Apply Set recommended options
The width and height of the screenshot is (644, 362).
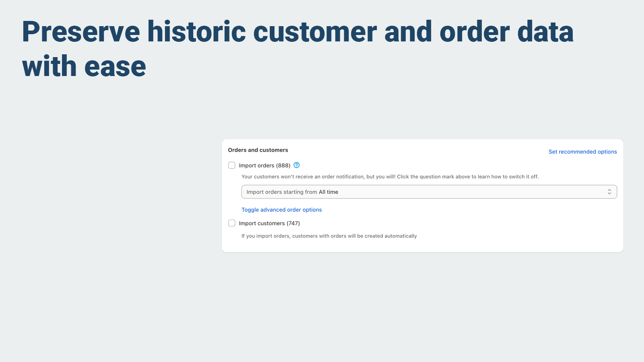point(582,152)
